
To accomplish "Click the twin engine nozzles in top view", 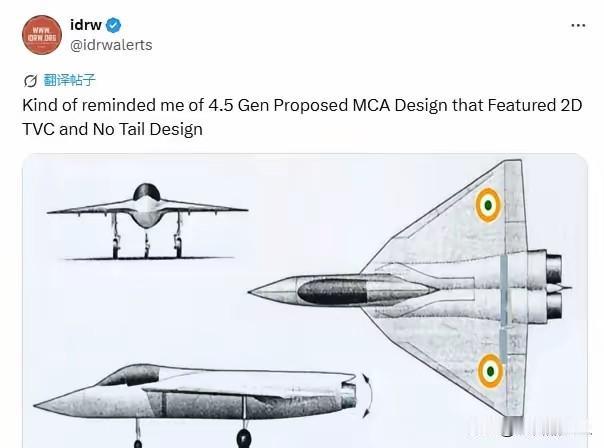I will click(x=549, y=287).
